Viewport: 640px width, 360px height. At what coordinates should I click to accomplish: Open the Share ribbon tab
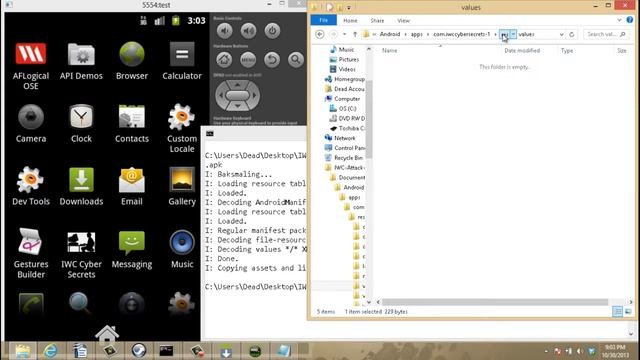(x=377, y=20)
